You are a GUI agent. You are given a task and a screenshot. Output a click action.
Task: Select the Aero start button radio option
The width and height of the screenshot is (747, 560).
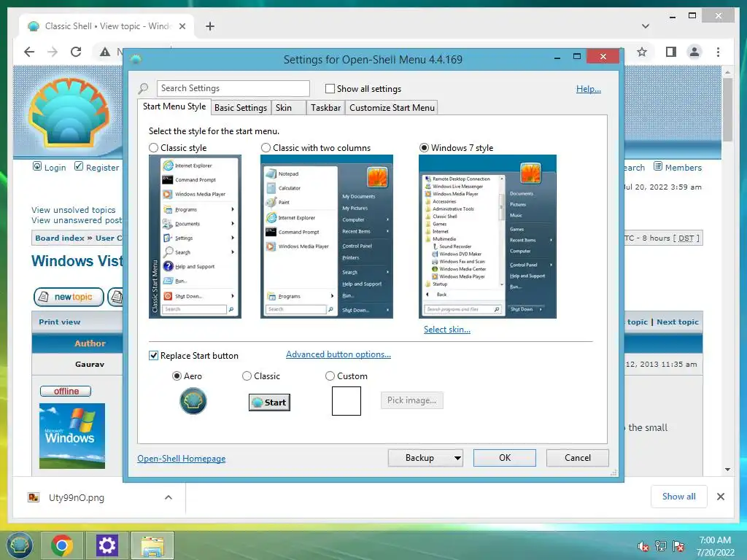pos(177,376)
